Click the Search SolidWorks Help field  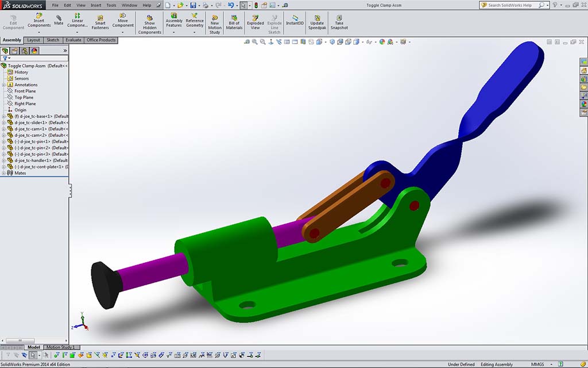point(510,5)
